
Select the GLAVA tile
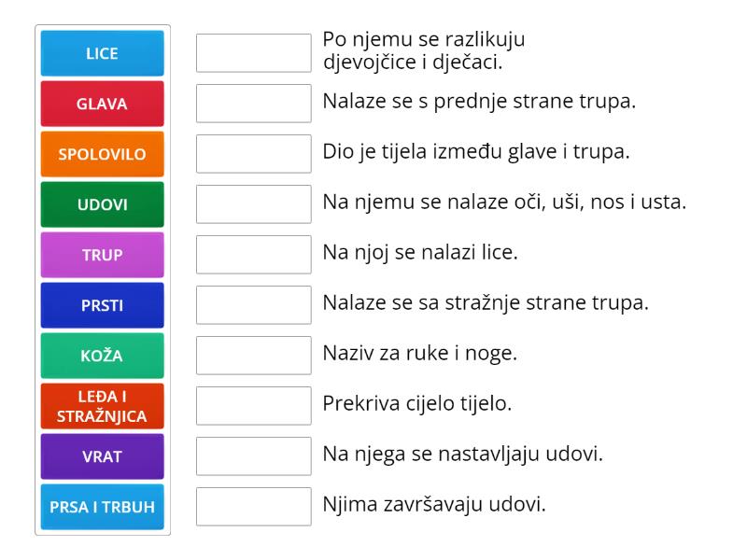[x=102, y=104]
